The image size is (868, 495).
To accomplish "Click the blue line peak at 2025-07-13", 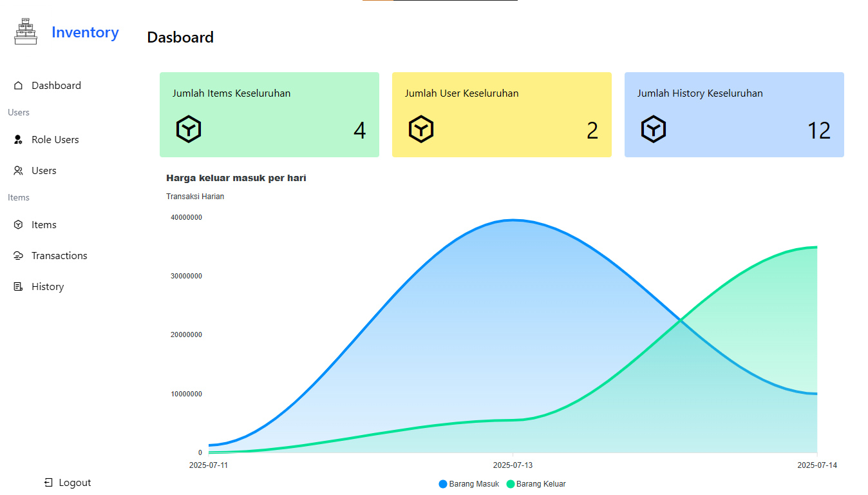I will 513,220.
